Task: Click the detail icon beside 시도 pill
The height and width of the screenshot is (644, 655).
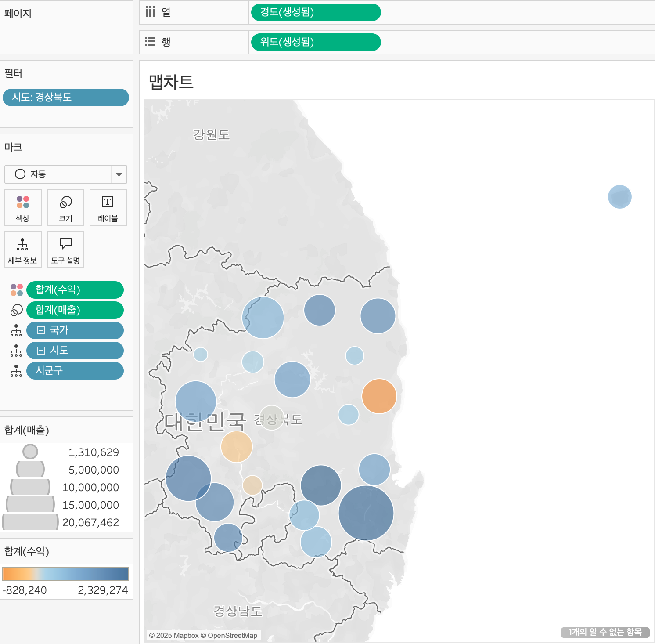Action: pyautogui.click(x=16, y=351)
